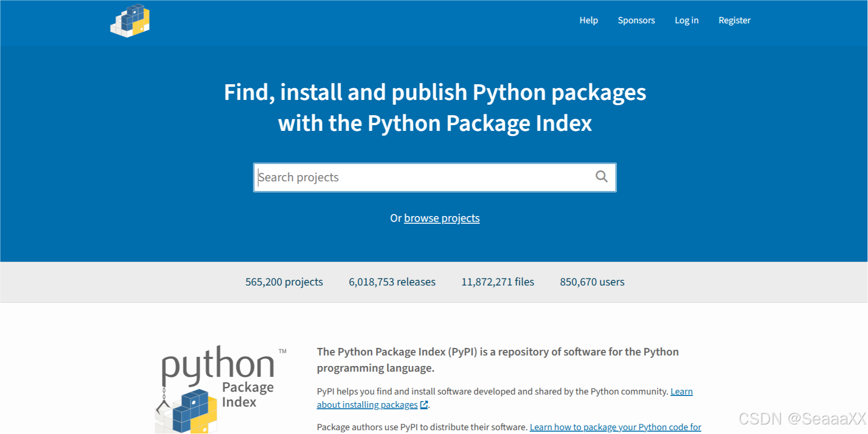Click the external link icon after installing packages
Image resolution: width=868 pixels, height=434 pixels.
424,404
